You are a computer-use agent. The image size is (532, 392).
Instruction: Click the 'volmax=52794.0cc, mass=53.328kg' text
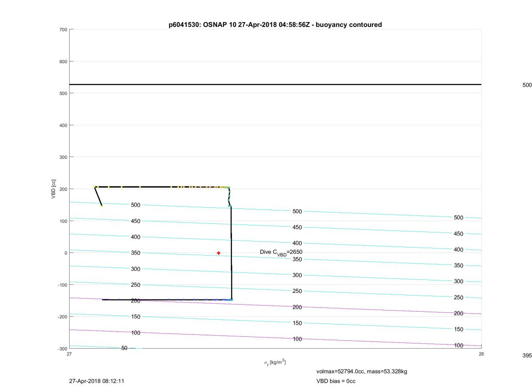point(362,372)
